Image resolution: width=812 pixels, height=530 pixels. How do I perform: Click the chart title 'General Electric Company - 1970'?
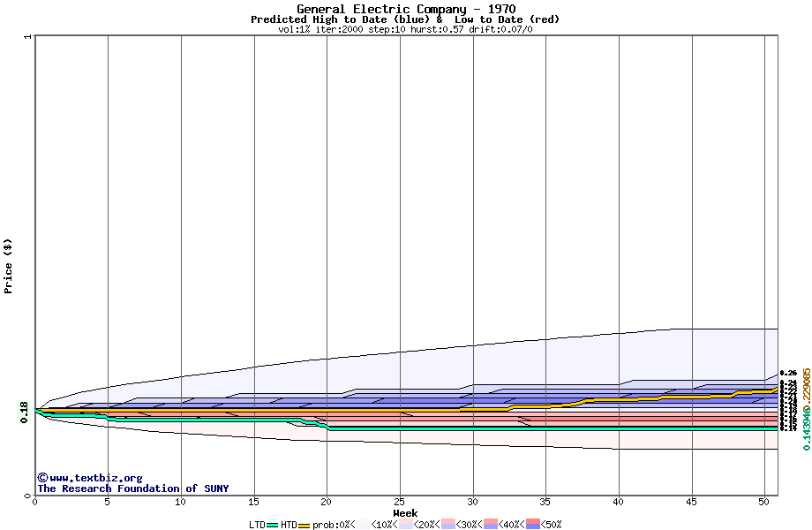[x=406, y=9]
